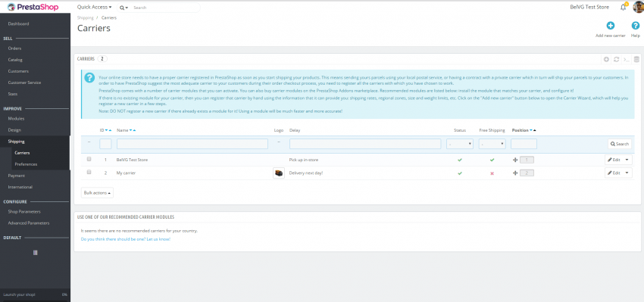This screenshot has width=644, height=302.
Task: Grab the move handle for My carrier
Action: [x=515, y=173]
